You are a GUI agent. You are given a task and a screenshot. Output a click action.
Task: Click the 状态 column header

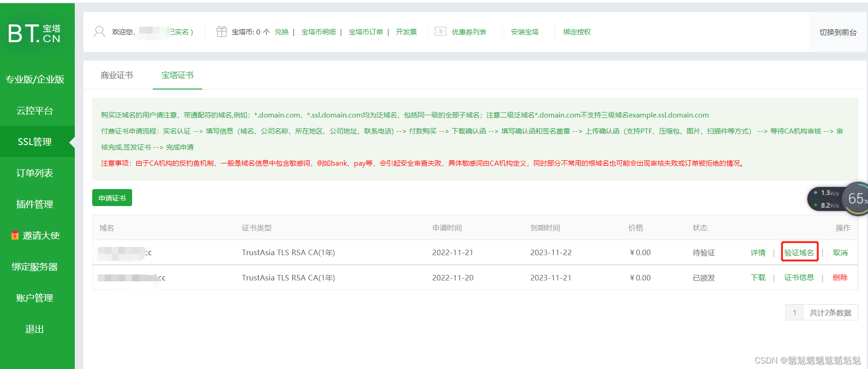(x=700, y=228)
